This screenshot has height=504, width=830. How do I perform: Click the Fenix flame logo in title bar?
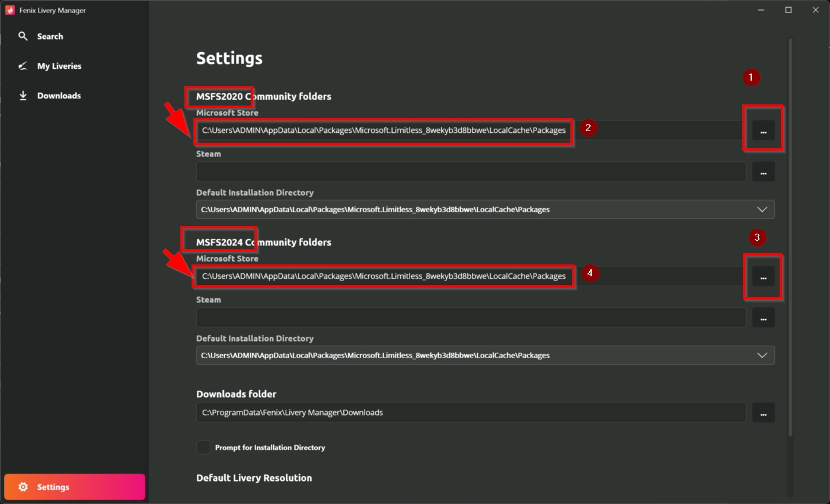pyautogui.click(x=10, y=10)
